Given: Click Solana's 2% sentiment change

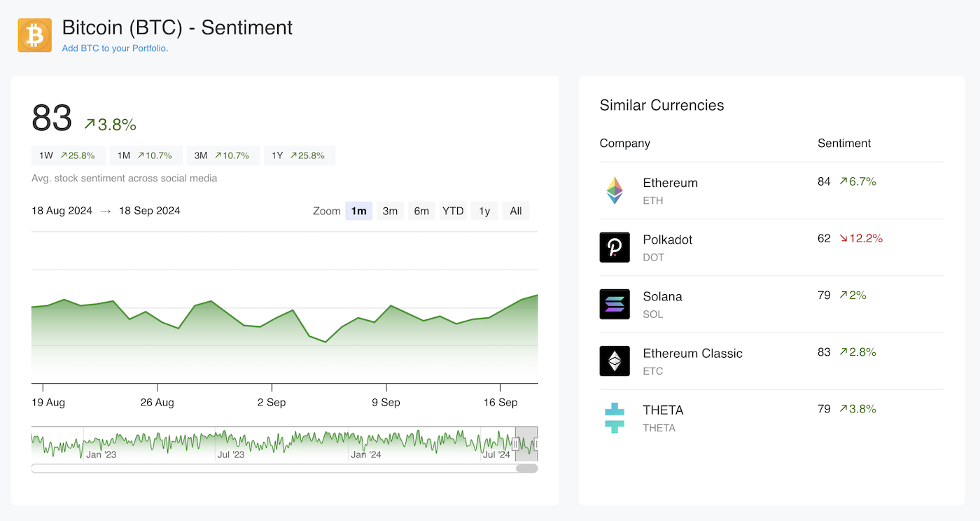Looking at the screenshot, I should 853,295.
